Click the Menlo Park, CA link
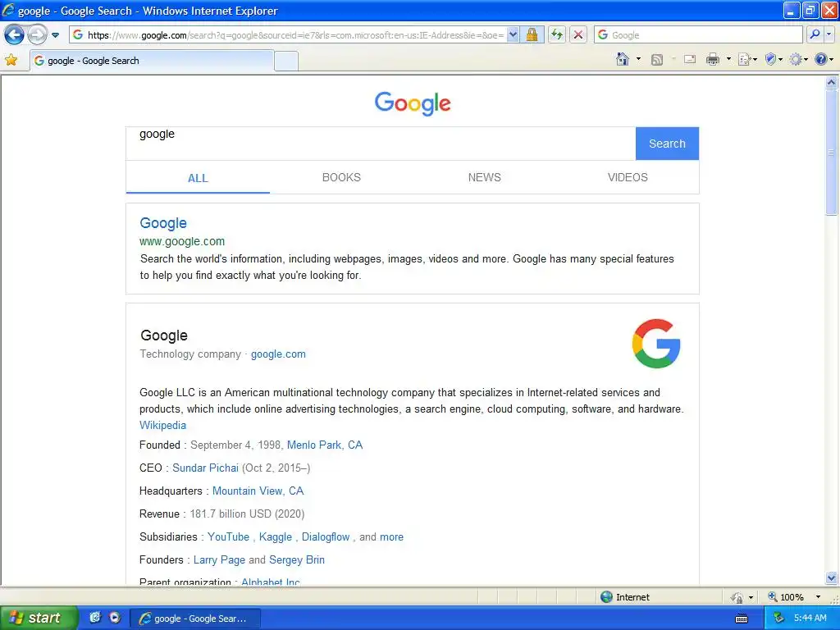The width and height of the screenshot is (840, 630). 325,445
